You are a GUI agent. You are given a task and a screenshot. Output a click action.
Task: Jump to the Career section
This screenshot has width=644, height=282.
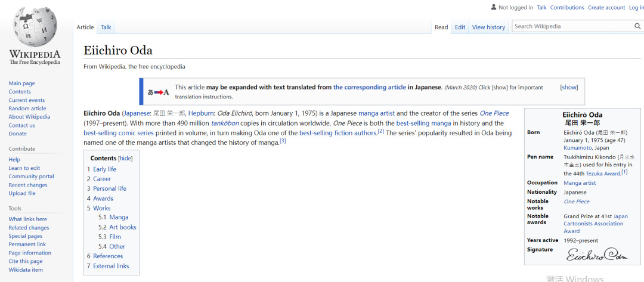click(102, 179)
